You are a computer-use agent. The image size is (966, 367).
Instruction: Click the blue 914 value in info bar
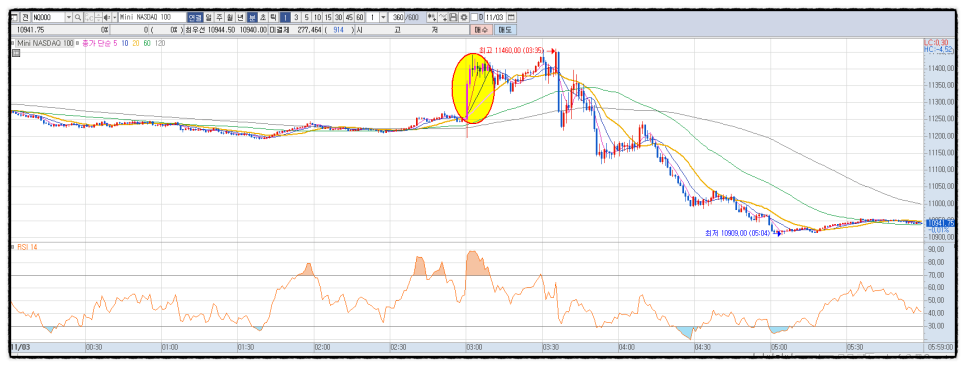click(x=338, y=30)
